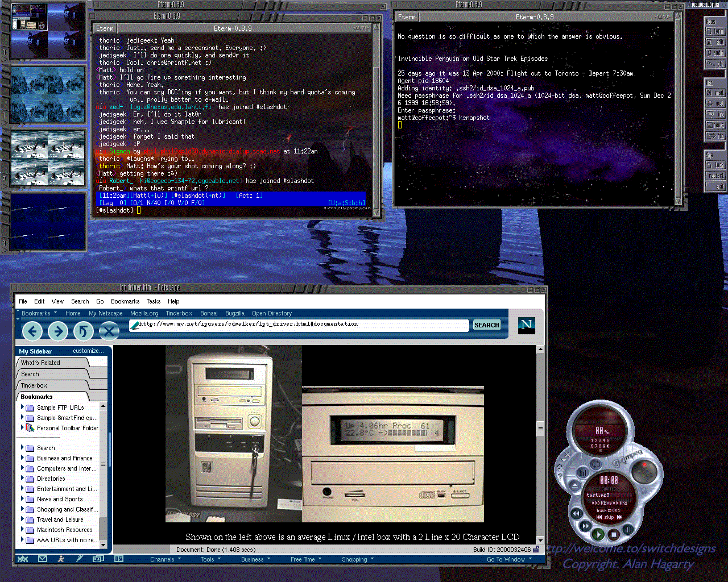The image size is (728, 582).
Task: Click the security lock icon near Build ID
Action: click(x=536, y=550)
